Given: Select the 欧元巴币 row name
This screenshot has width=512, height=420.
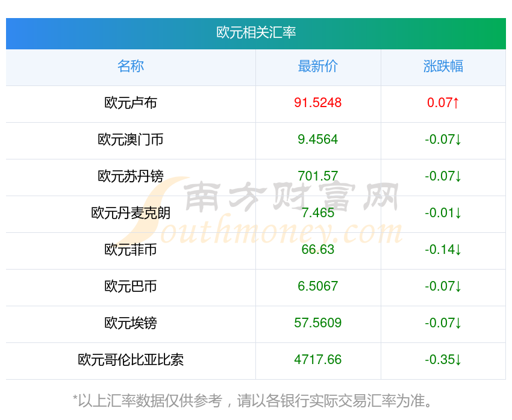Looking at the screenshot, I should pos(131,286).
